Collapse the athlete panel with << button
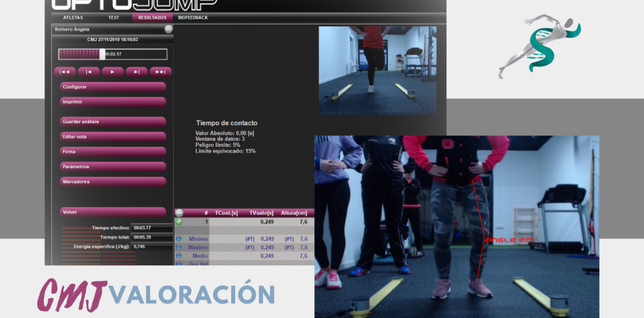This screenshot has width=644, height=318. 168,29
